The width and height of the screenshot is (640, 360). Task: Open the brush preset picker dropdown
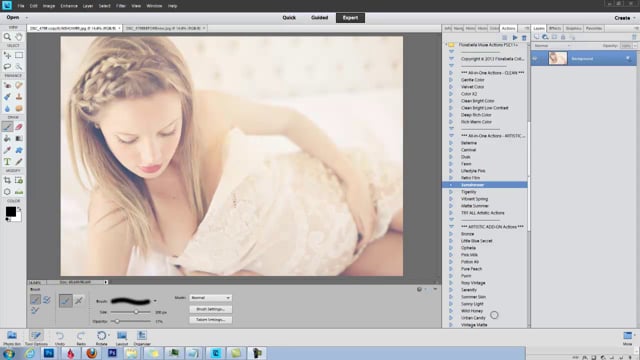coord(155,301)
